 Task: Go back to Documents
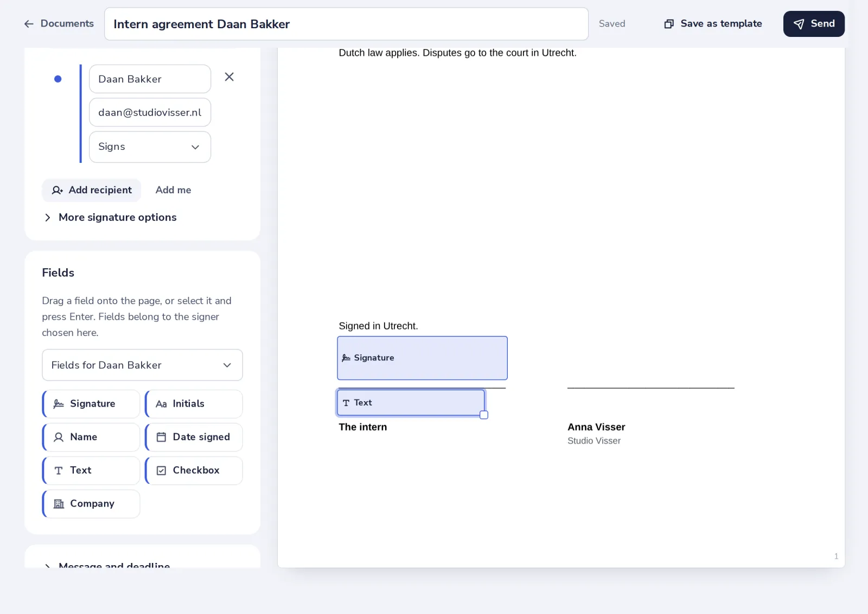59,24
